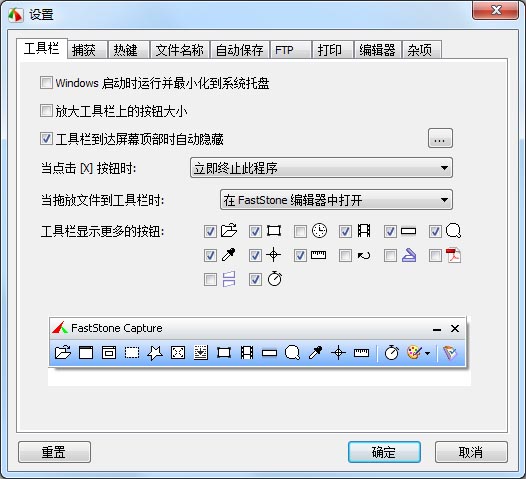Click the 确定 button
The width and height of the screenshot is (526, 479).
pyautogui.click(x=384, y=452)
